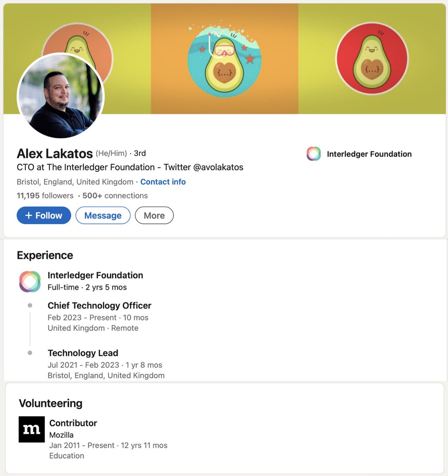This screenshot has width=448, height=476.
Task: Expand the More options button
Action: 154,215
